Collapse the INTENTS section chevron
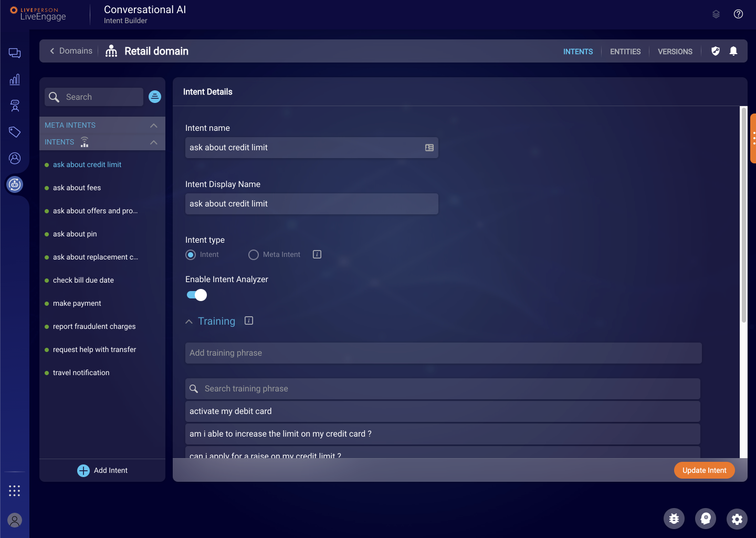Image resolution: width=756 pixels, height=538 pixels. pyautogui.click(x=154, y=142)
